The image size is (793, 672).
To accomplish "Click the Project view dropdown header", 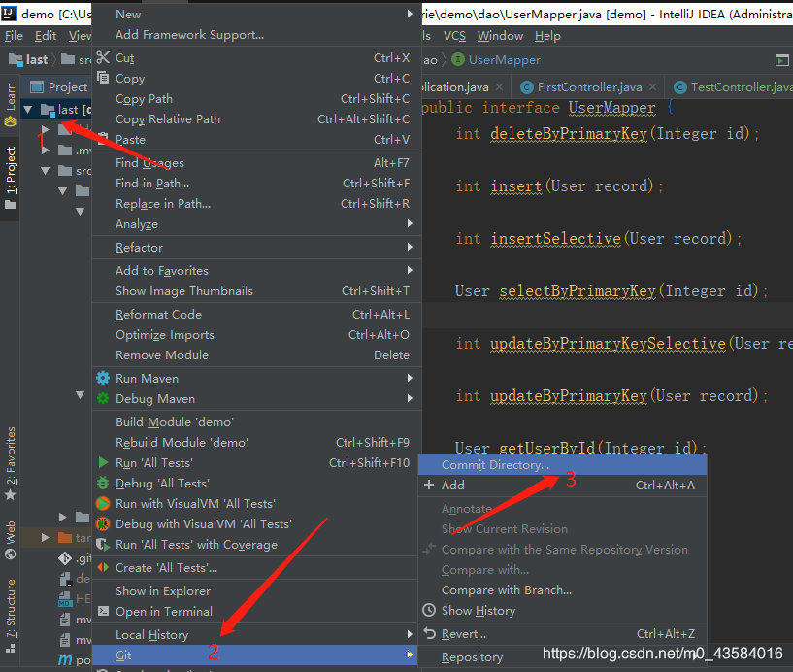I will 59,87.
